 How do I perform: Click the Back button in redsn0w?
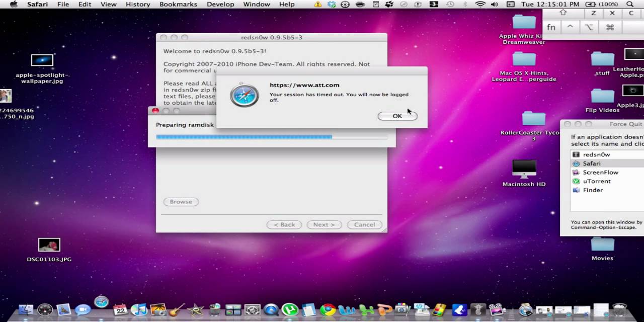tap(284, 225)
